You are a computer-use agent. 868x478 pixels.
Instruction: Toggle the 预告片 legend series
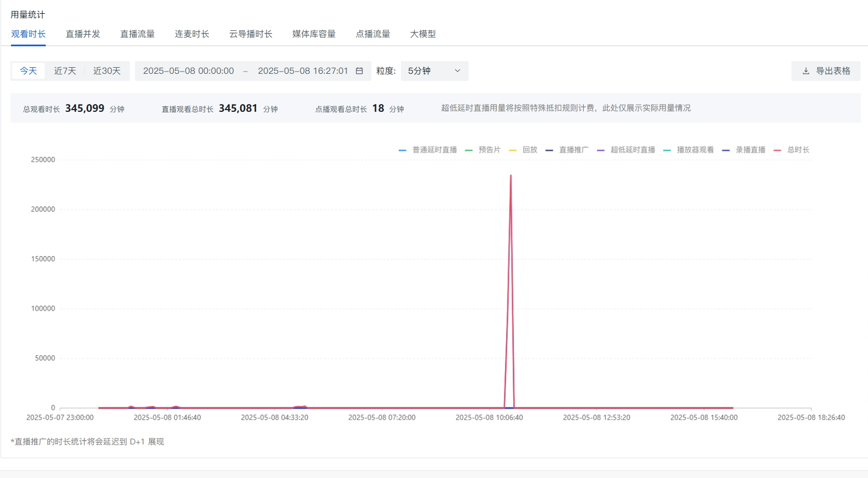483,150
